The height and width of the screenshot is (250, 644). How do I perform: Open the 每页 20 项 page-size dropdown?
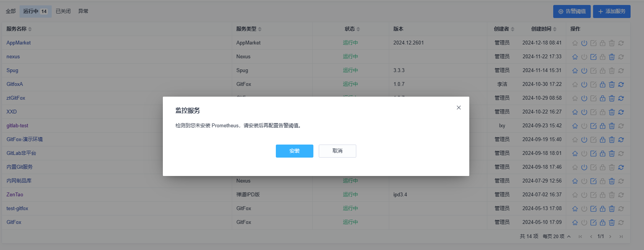(x=557, y=236)
